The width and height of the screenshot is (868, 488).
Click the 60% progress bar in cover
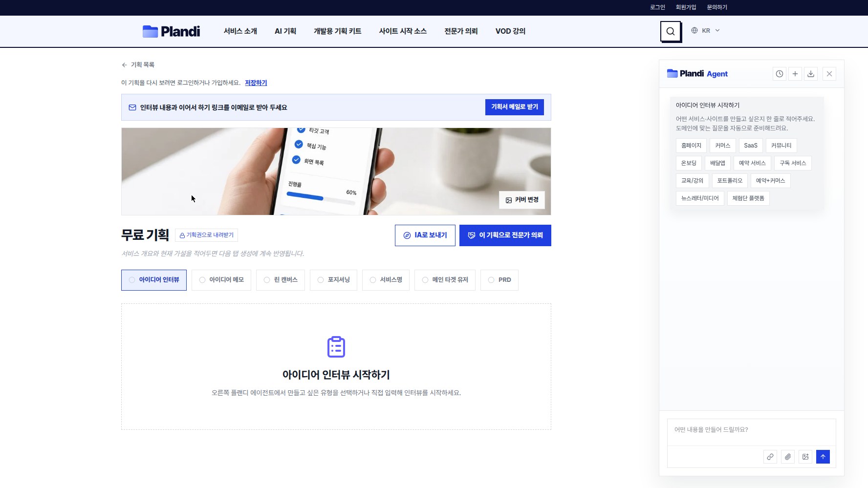321,198
